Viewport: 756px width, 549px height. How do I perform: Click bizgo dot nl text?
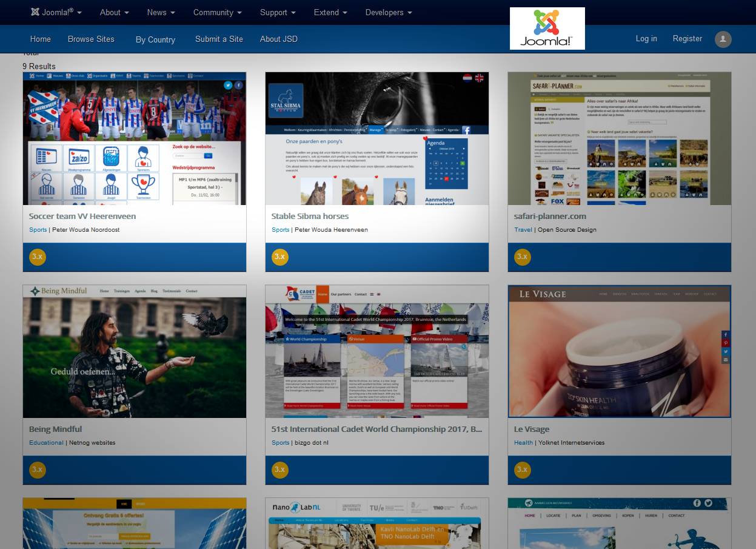point(312,443)
